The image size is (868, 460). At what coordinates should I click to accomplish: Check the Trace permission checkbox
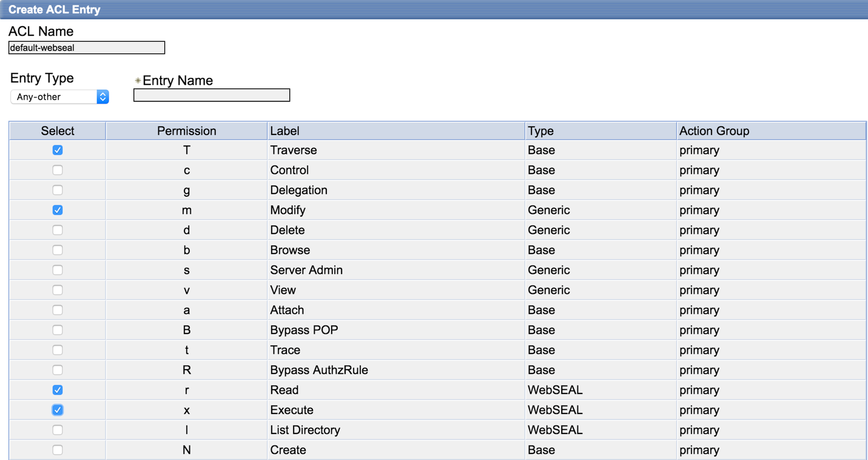[x=57, y=350]
